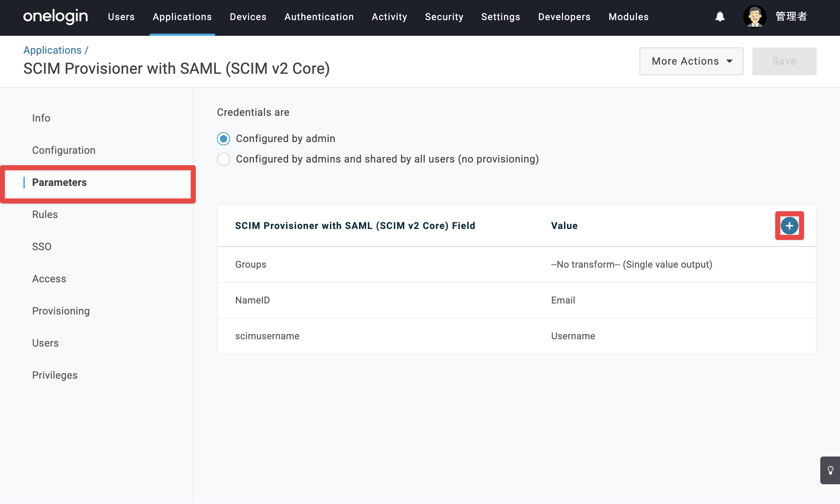840x504 pixels.
Task: Expand the More Actions dropdown
Action: 691,61
